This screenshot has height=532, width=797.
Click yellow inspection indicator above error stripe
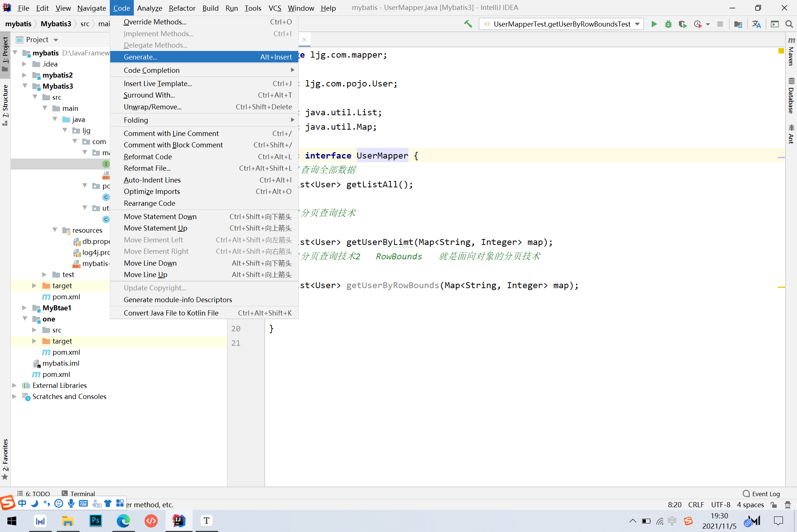tap(781, 51)
